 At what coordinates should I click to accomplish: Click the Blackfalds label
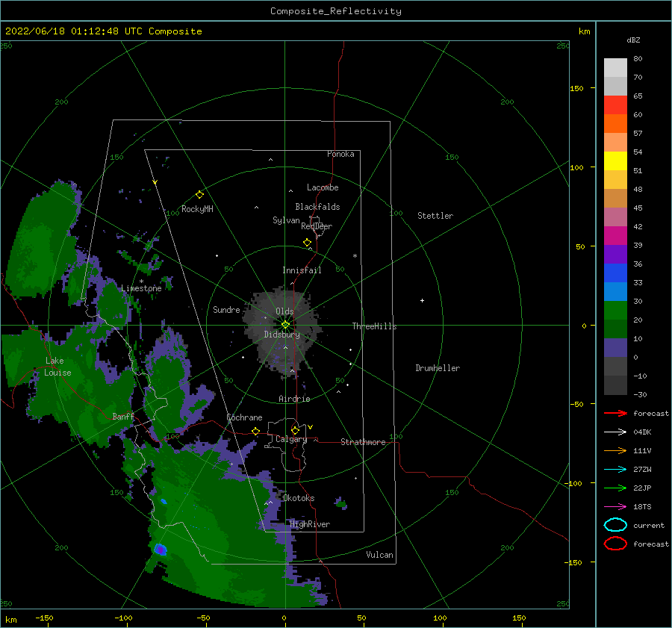coord(317,207)
